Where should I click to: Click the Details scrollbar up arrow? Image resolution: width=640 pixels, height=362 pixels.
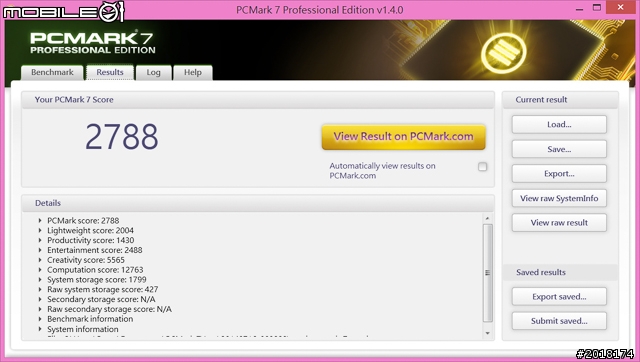click(487, 218)
